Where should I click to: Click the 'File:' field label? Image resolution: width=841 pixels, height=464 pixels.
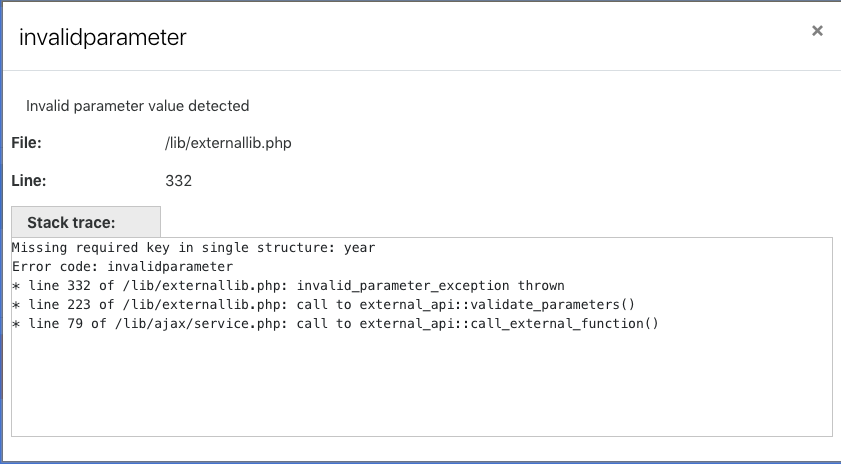(x=26, y=143)
